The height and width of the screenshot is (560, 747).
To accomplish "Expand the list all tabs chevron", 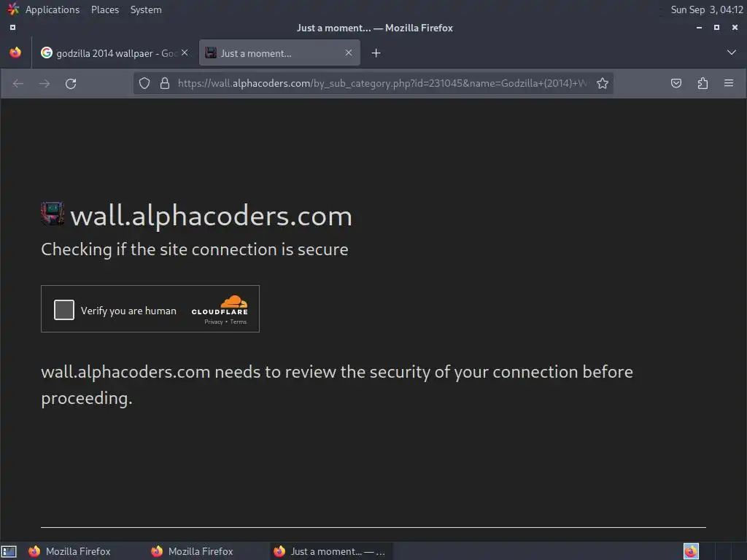I will [x=731, y=52].
